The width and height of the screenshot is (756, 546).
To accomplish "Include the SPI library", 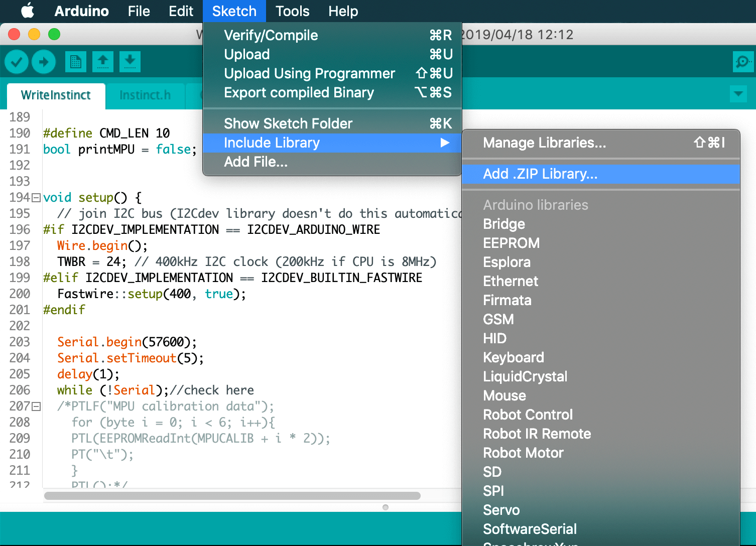I will click(x=601, y=491).
